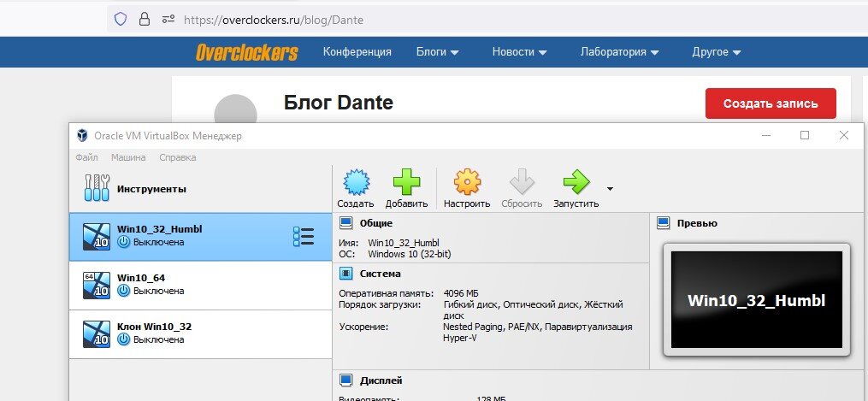Expand the Новости dropdown menu
The image size is (868, 401).
pyautogui.click(x=519, y=52)
